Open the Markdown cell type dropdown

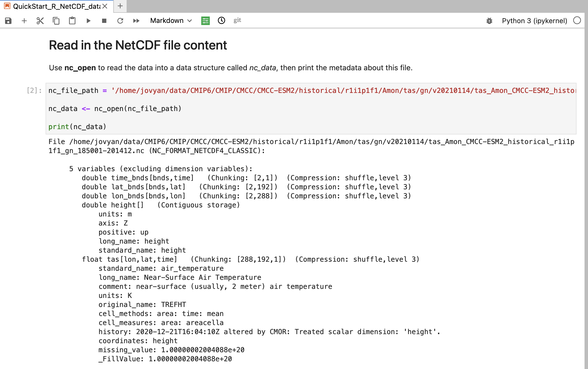[171, 20]
